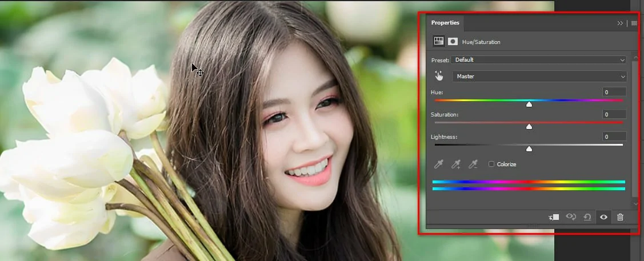Open the Master channel dropdown
The height and width of the screenshot is (261, 644).
(539, 76)
